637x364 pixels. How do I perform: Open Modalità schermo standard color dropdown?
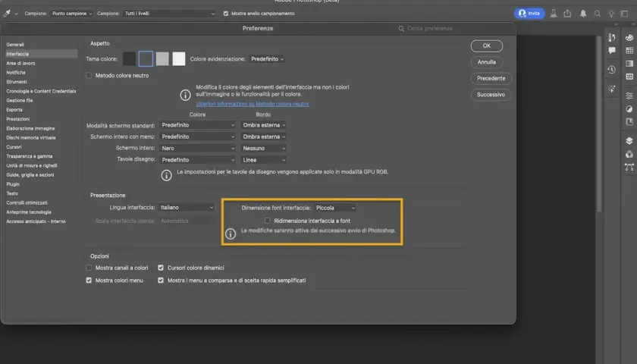pyautogui.click(x=198, y=125)
